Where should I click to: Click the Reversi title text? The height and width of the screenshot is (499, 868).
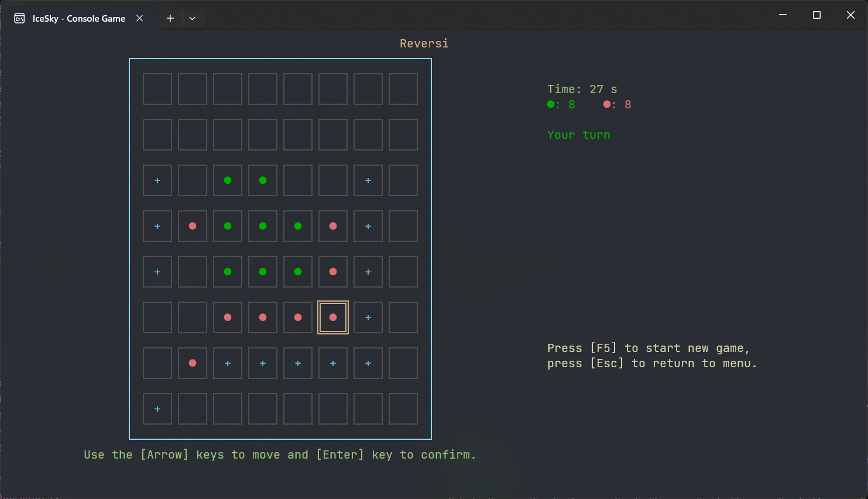pyautogui.click(x=424, y=43)
